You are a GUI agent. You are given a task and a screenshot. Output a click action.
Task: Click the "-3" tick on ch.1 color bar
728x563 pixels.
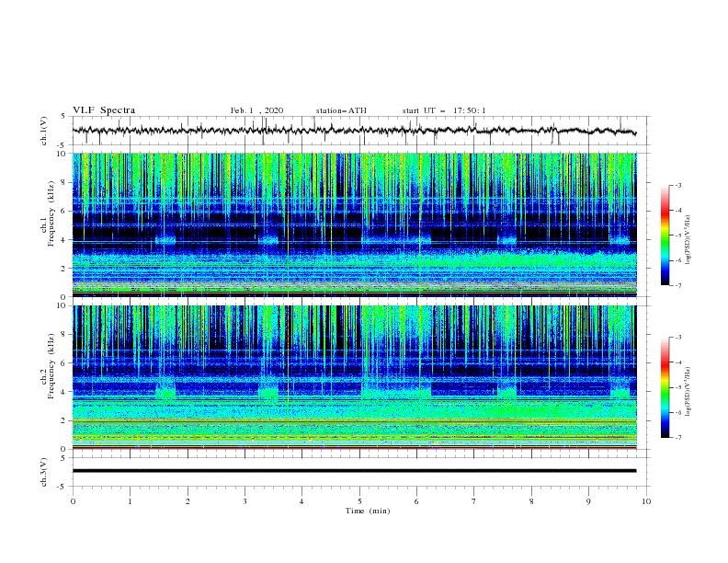pyautogui.click(x=677, y=185)
